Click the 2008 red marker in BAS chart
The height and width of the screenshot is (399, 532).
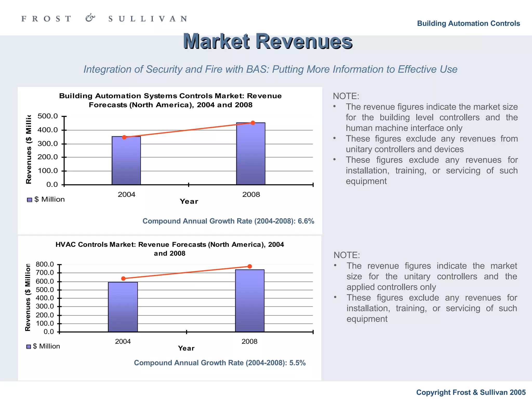click(253, 123)
